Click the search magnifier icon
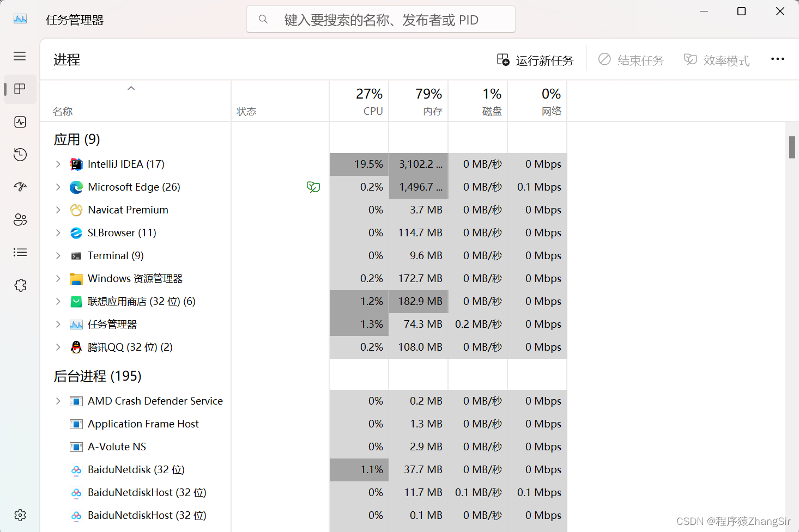Screen dimensions: 799x532 [263, 20]
